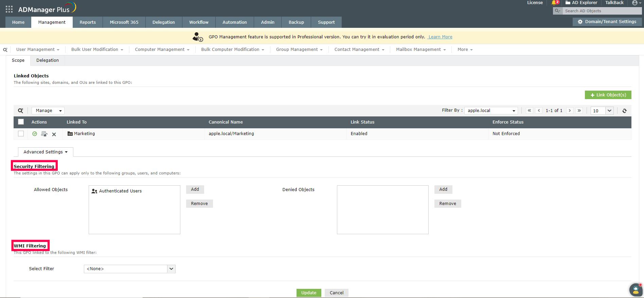This screenshot has width=644, height=298.
Task: Add an object to Denied Objects
Action: tap(443, 189)
